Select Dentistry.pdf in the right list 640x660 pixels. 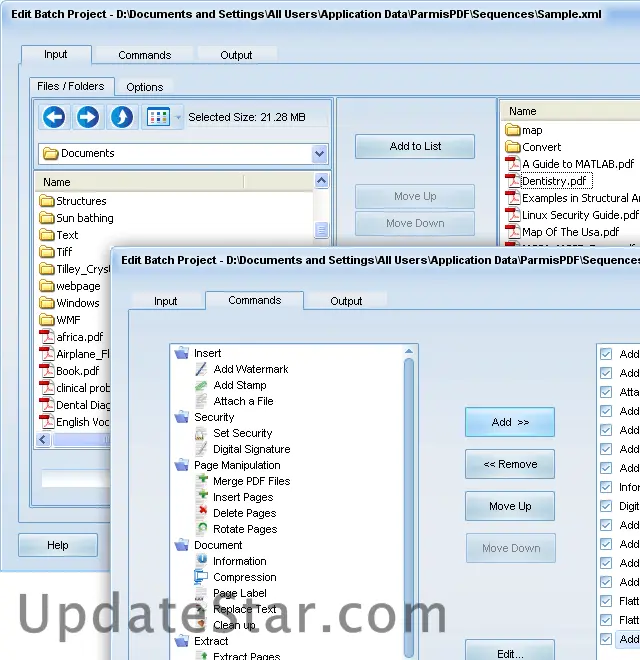coord(554,181)
